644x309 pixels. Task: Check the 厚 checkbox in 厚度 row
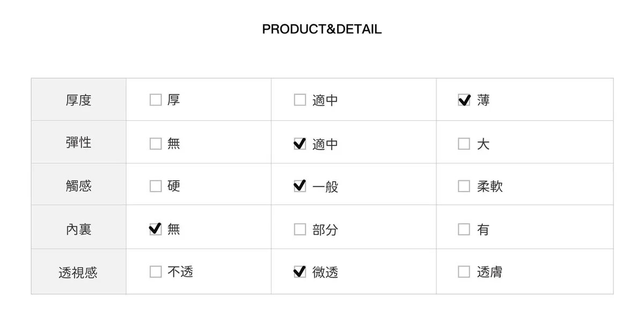(x=156, y=100)
